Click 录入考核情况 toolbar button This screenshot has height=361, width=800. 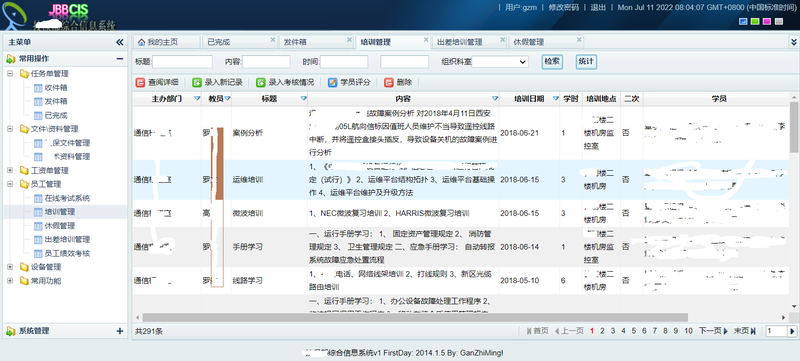(285, 82)
